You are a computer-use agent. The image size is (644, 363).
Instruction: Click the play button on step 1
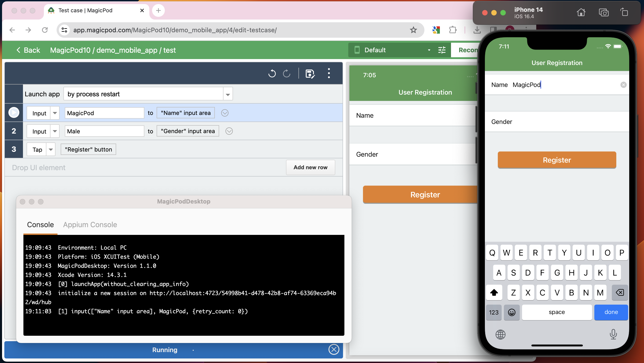[14, 113]
